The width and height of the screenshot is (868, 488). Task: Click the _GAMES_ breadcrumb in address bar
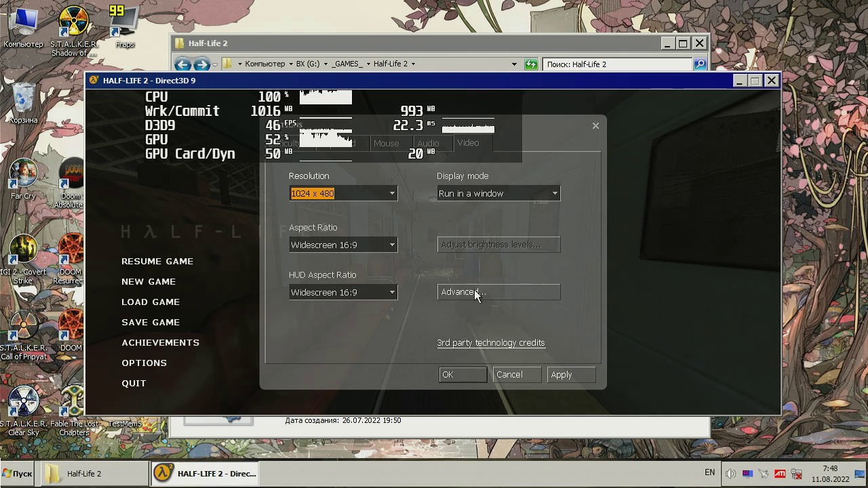347,64
